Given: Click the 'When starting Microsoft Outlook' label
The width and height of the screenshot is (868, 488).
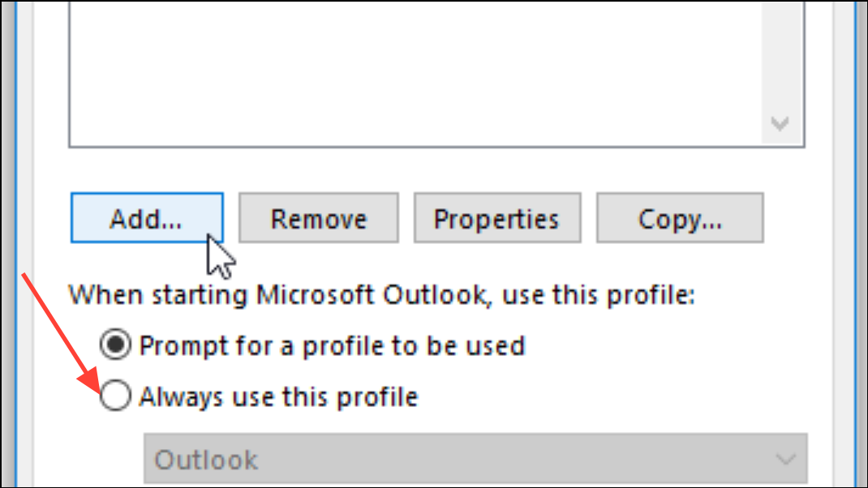Looking at the screenshot, I should (381, 295).
